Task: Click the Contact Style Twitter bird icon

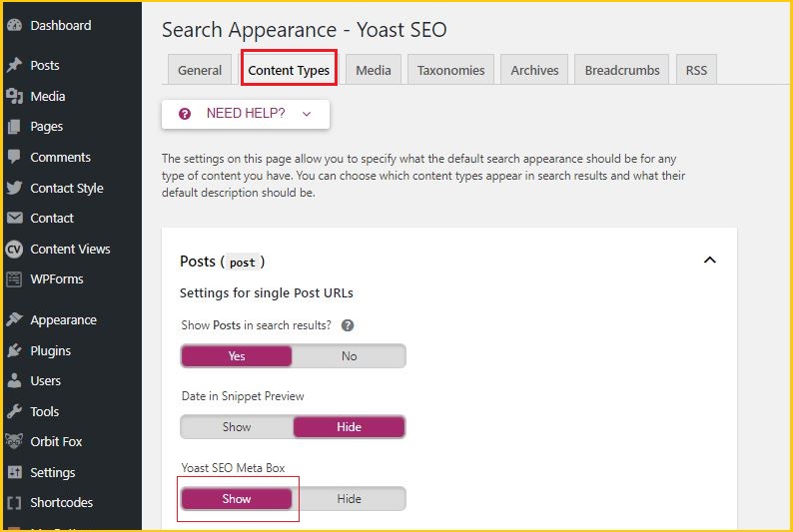Action: click(15, 188)
